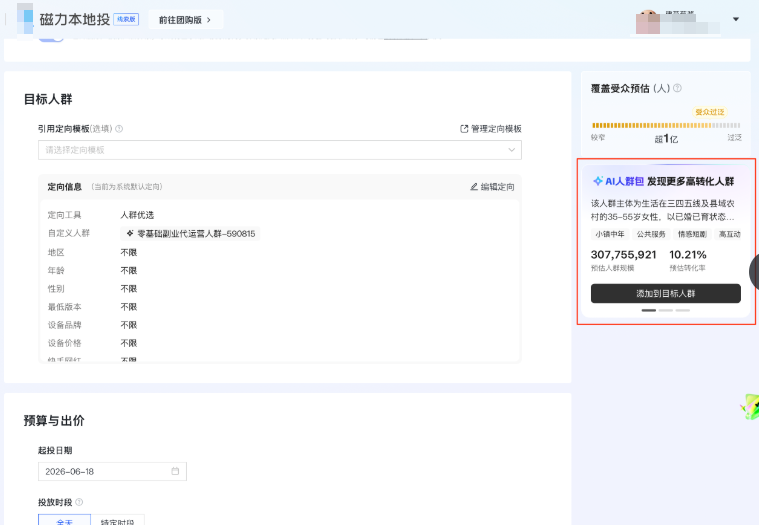Select the 小镇中年 tag
Viewport: 759px width, 525px height.
point(610,234)
